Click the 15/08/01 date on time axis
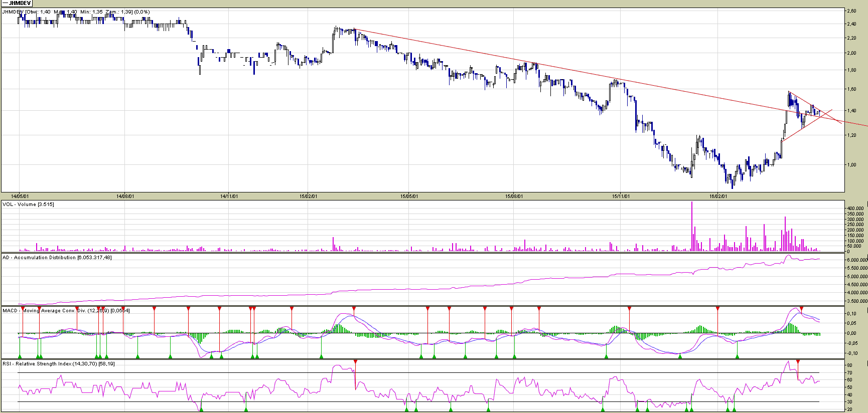This screenshot has height=413, width=868. tap(514, 196)
